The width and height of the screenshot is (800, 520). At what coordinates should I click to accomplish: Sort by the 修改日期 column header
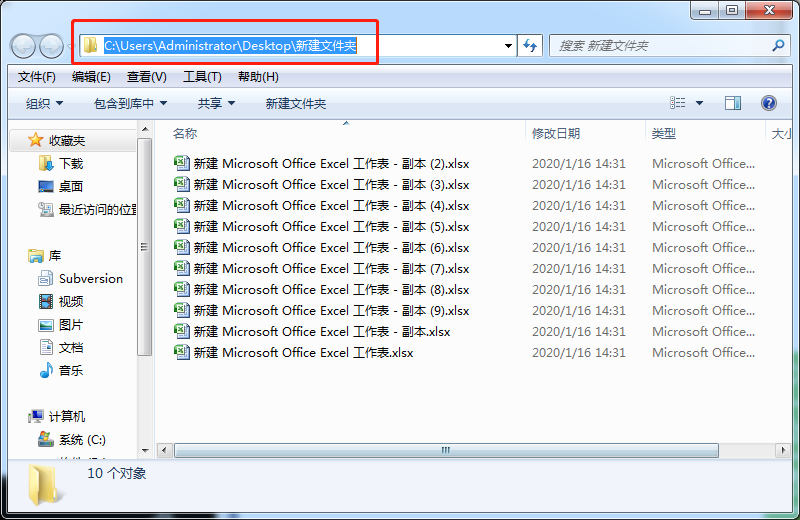pos(556,134)
